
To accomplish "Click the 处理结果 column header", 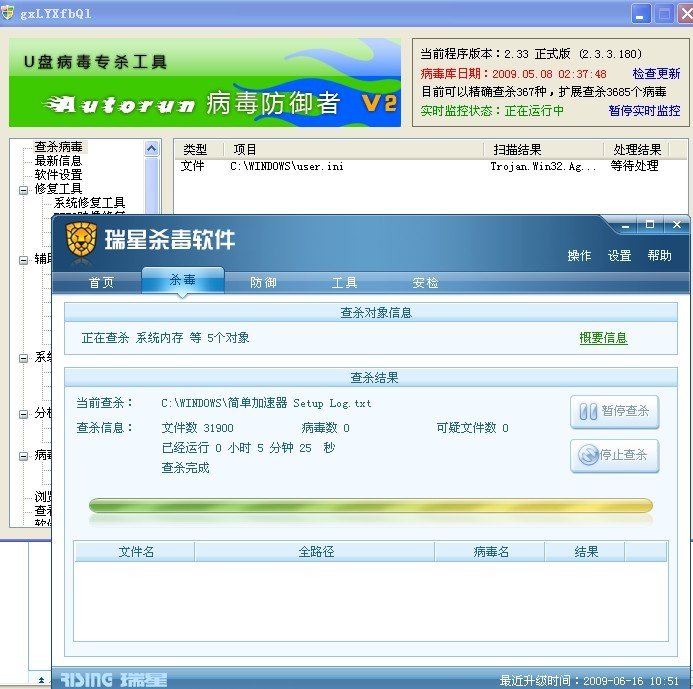I will tap(636, 150).
